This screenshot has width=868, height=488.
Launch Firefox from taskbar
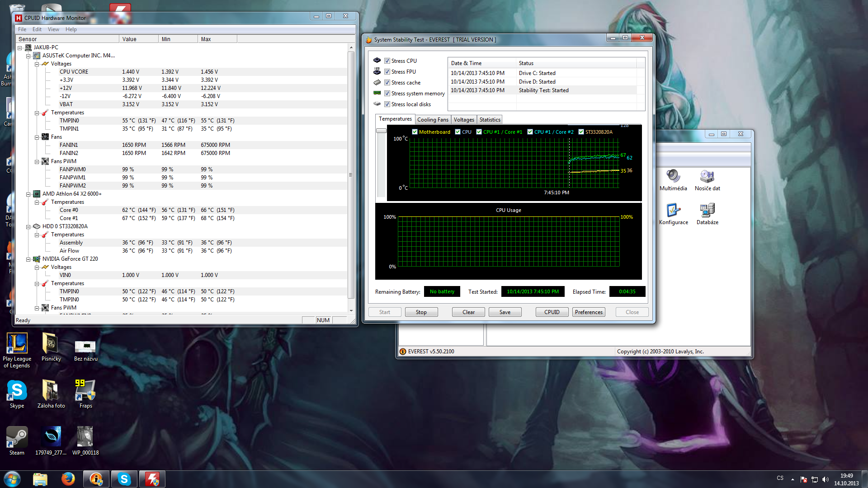click(68, 479)
